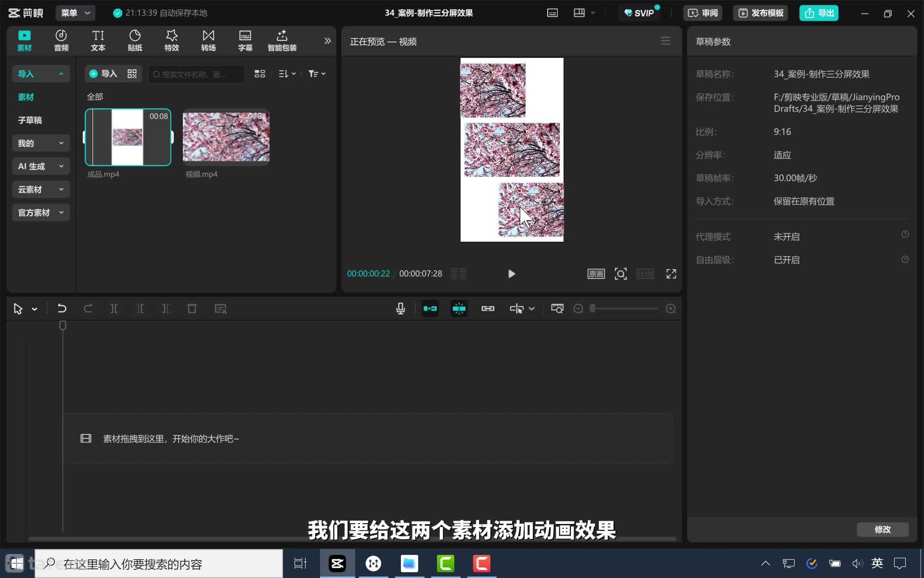The height and width of the screenshot is (578, 924).
Task: Switch to the 贴纸 stickers tab
Action: (x=135, y=40)
